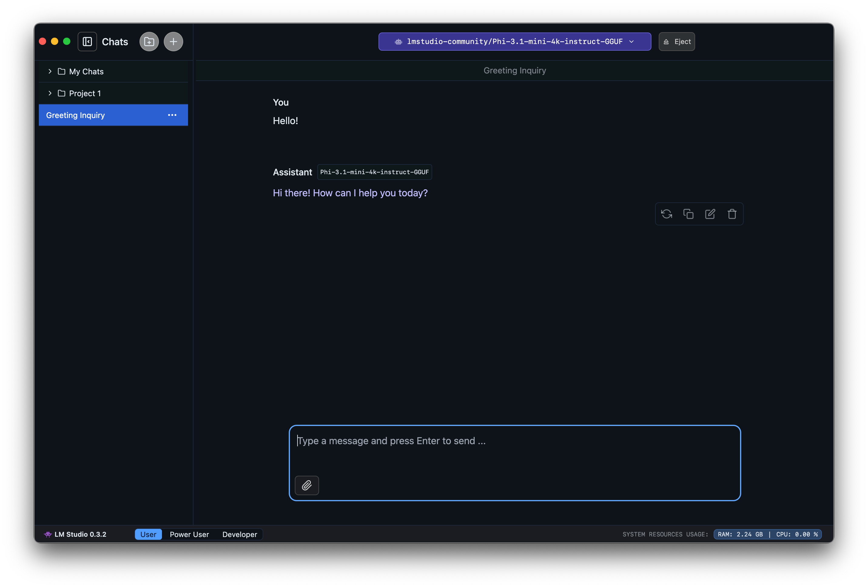
Task: Switch to Developer mode
Action: pyautogui.click(x=239, y=534)
